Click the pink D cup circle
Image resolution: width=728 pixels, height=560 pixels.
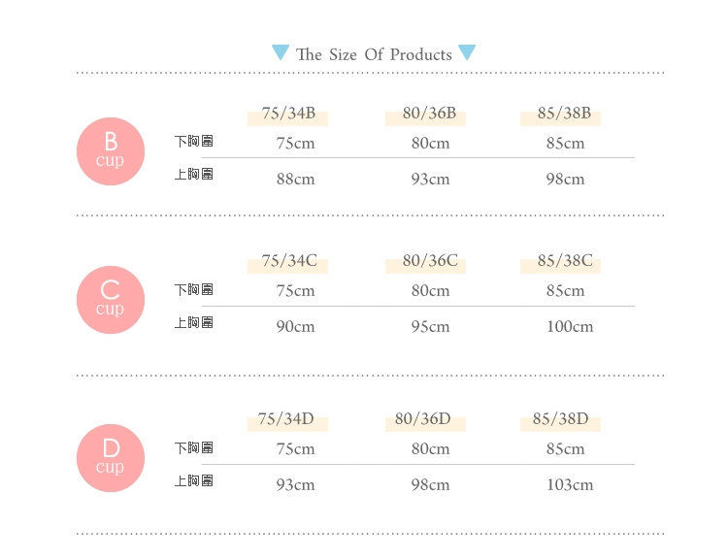click(x=111, y=458)
